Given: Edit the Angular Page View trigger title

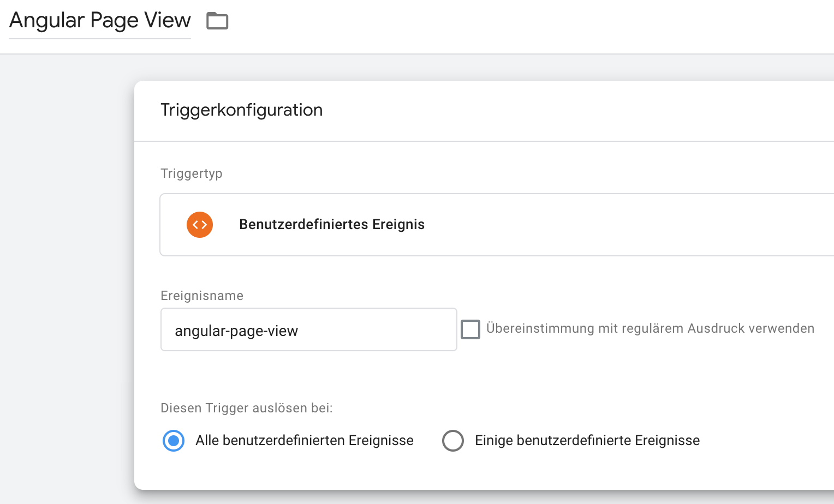Looking at the screenshot, I should coord(100,20).
